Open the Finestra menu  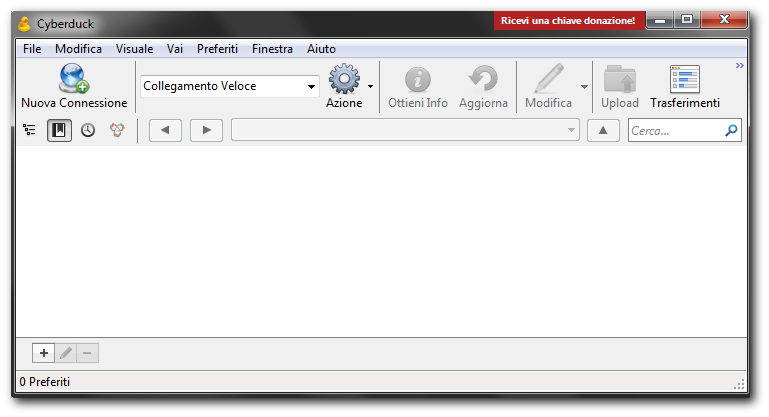[x=272, y=49]
